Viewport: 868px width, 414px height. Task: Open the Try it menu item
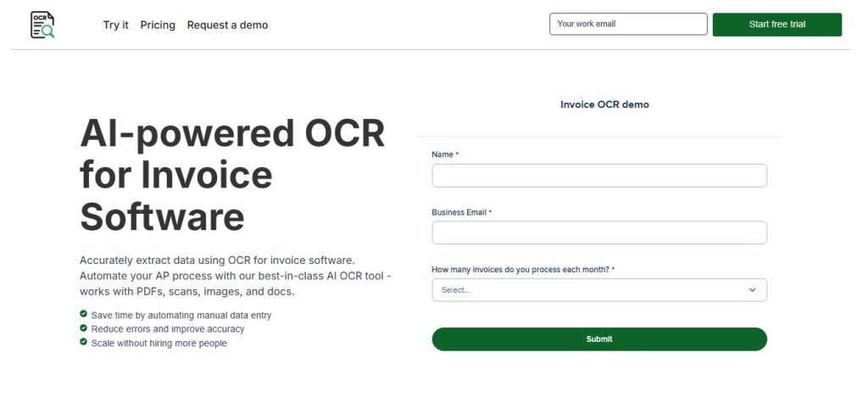[x=116, y=25]
